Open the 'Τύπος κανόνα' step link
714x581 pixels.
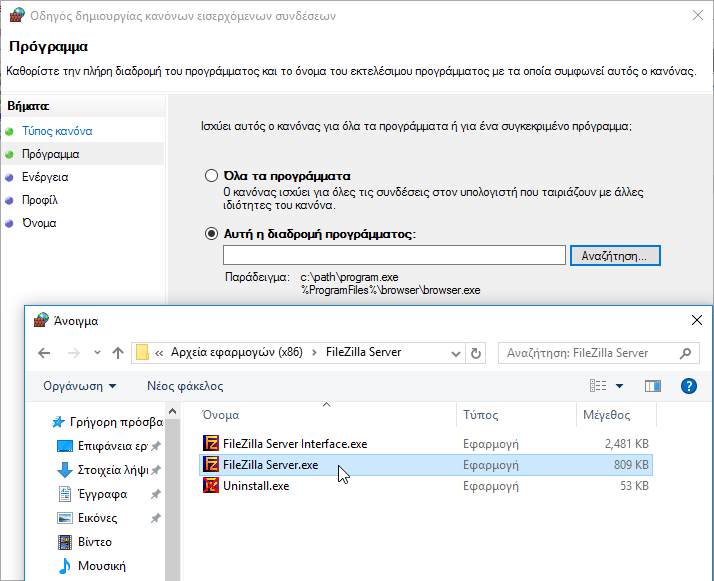click(57, 131)
